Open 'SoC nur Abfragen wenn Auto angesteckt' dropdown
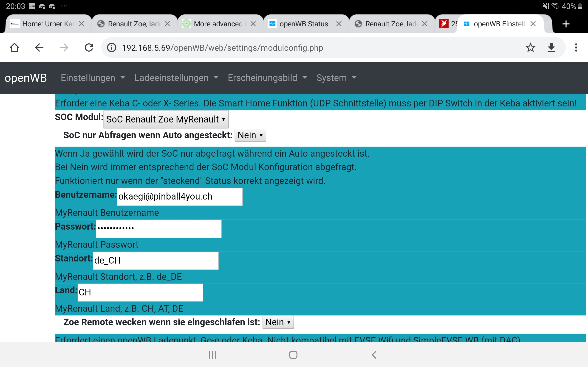Screen dimensions: 588x367 click(x=250, y=135)
